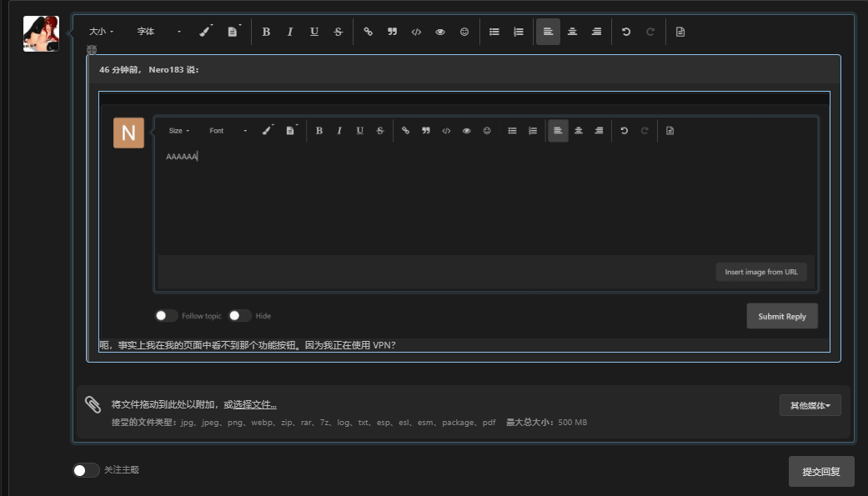Image resolution: width=868 pixels, height=496 pixels.
Task: Click the undo icon in the quoted screenshot
Action: coord(624,131)
